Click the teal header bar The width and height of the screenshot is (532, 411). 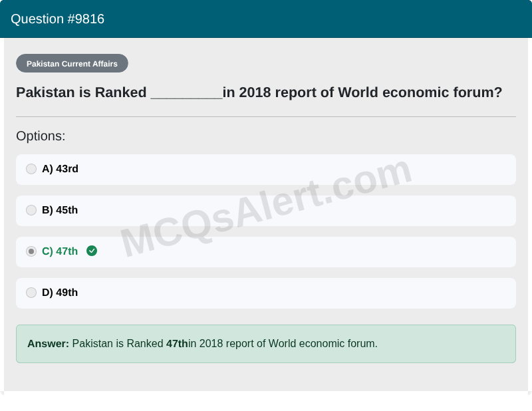332,19
